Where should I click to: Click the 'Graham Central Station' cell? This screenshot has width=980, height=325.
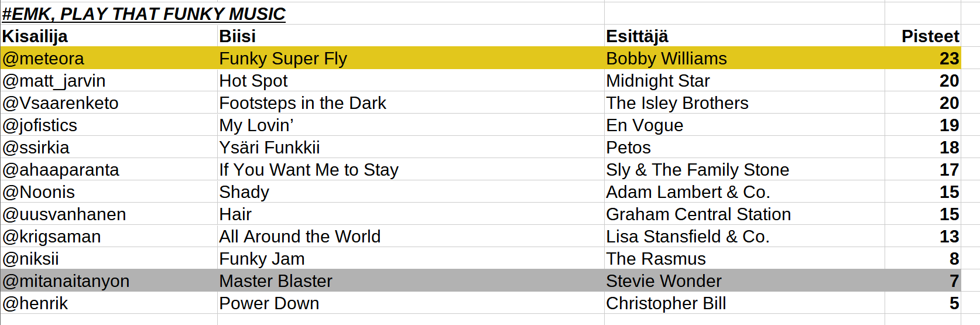pyautogui.click(x=698, y=214)
